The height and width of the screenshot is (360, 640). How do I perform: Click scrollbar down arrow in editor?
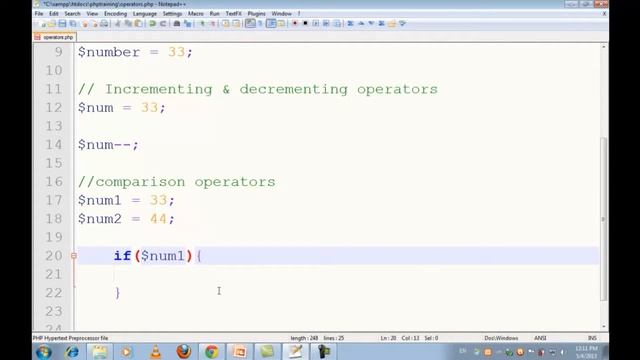pyautogui.click(x=604, y=326)
